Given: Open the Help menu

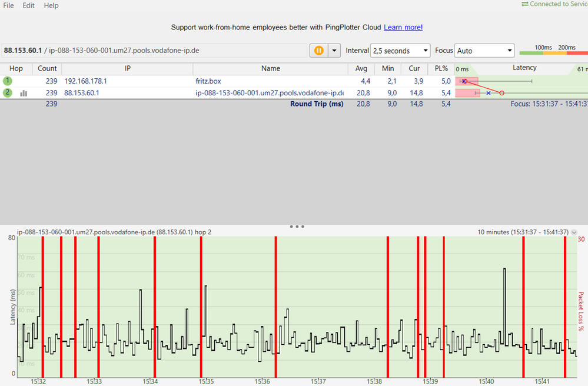Looking at the screenshot, I should (51, 6).
